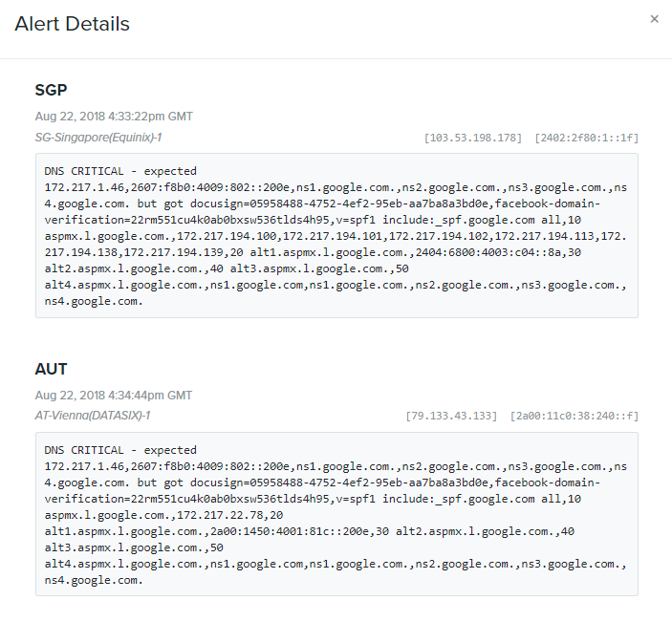Select the SGP heading
672x622 pixels.
tap(51, 90)
